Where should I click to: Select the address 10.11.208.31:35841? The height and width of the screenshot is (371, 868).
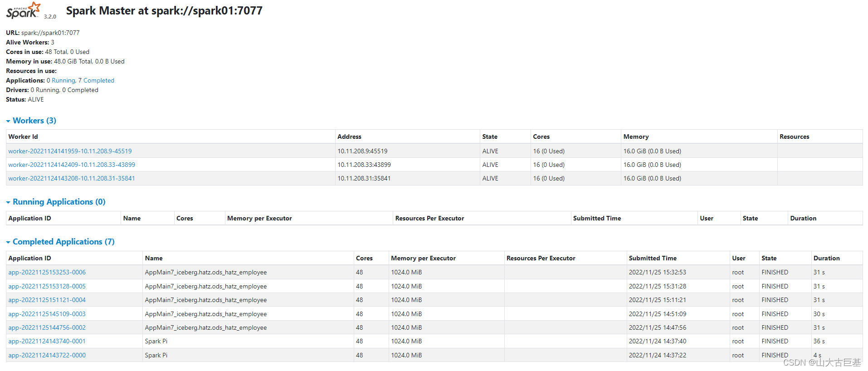tap(364, 178)
